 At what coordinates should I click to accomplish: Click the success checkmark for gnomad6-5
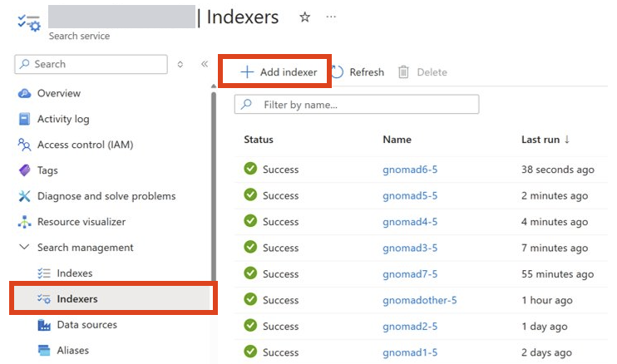click(250, 169)
